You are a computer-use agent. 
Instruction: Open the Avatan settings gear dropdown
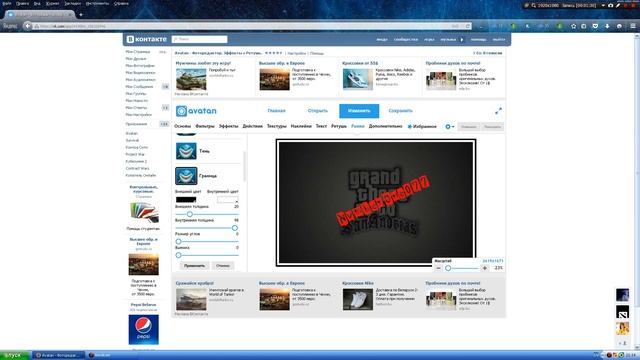coord(449,127)
